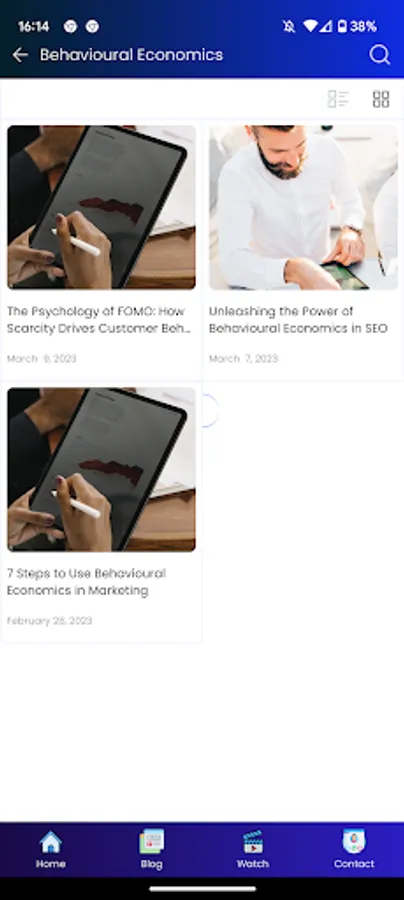Tap the battery 38% status indicator

(356, 26)
